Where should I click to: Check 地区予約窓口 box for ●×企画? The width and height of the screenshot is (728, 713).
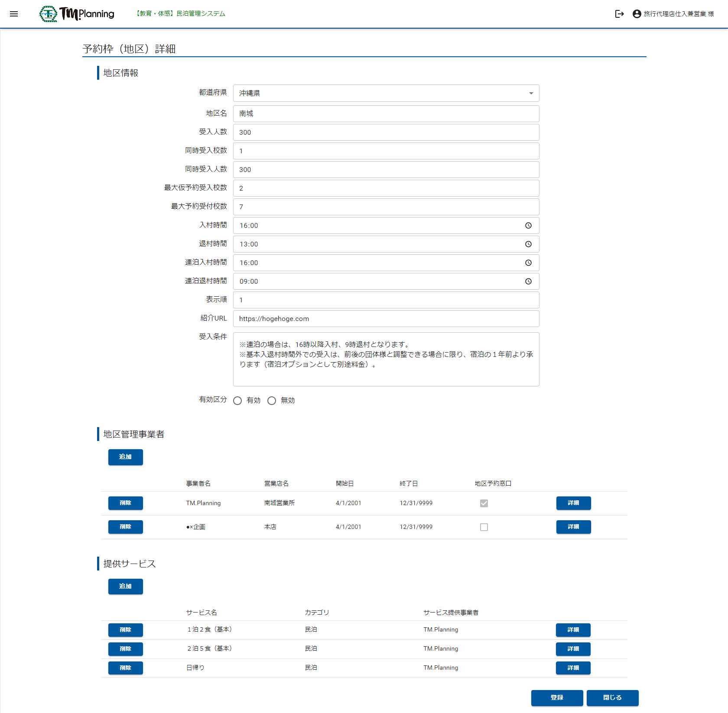[484, 527]
